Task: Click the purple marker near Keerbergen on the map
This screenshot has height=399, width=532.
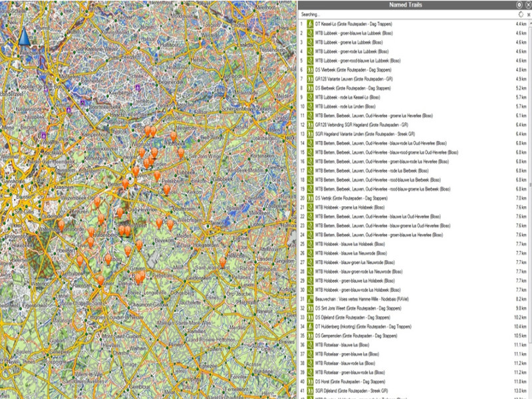Action: 138,87
